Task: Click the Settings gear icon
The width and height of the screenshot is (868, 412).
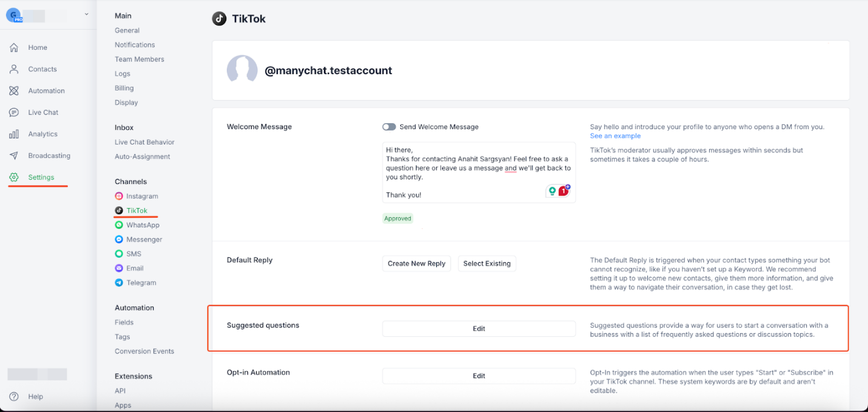Action: click(x=15, y=177)
